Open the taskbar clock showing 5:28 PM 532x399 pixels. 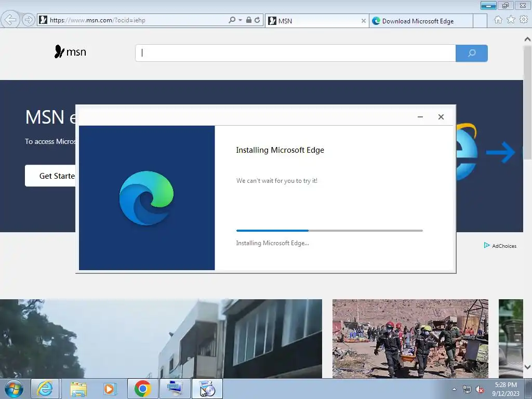[506, 389]
